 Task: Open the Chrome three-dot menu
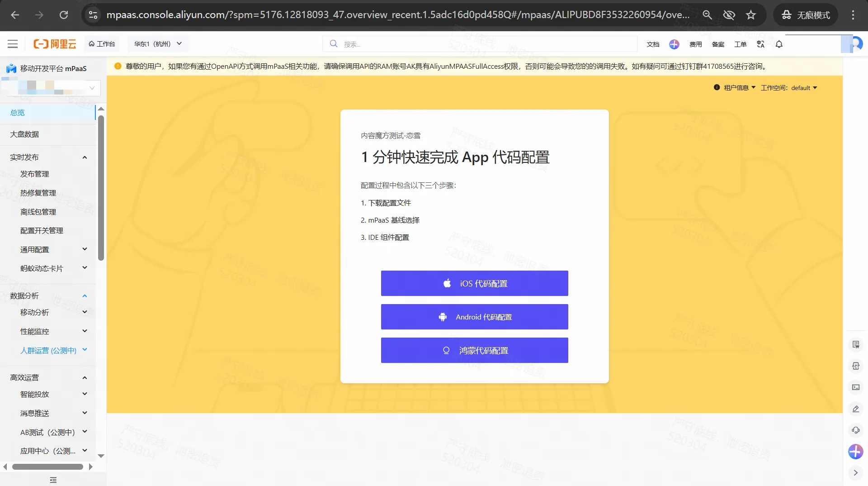(x=853, y=15)
